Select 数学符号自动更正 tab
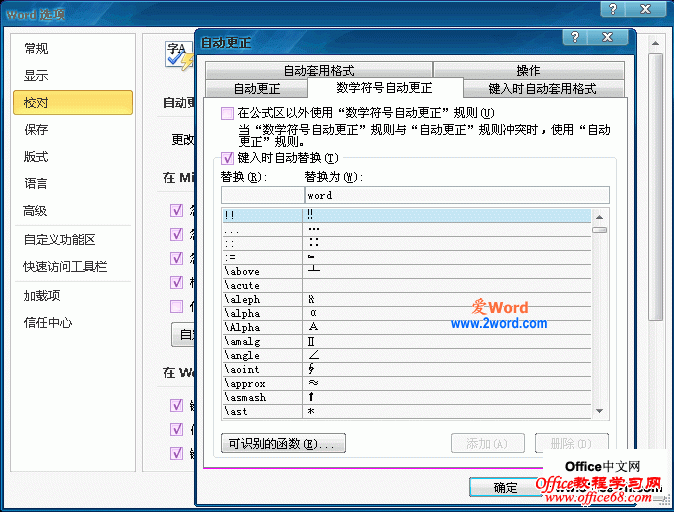Viewport: 674px width, 512px height. pos(385,88)
